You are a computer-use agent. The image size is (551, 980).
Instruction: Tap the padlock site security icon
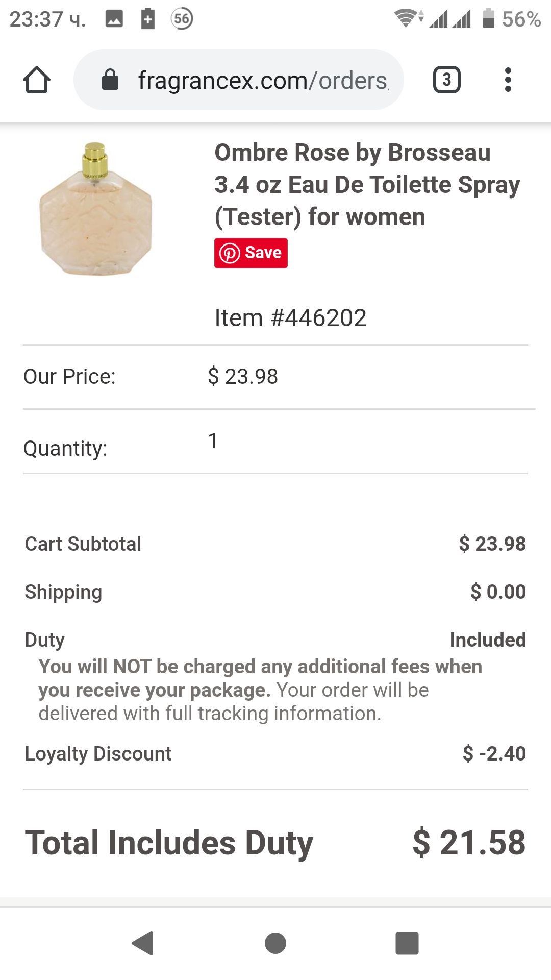coord(110,80)
